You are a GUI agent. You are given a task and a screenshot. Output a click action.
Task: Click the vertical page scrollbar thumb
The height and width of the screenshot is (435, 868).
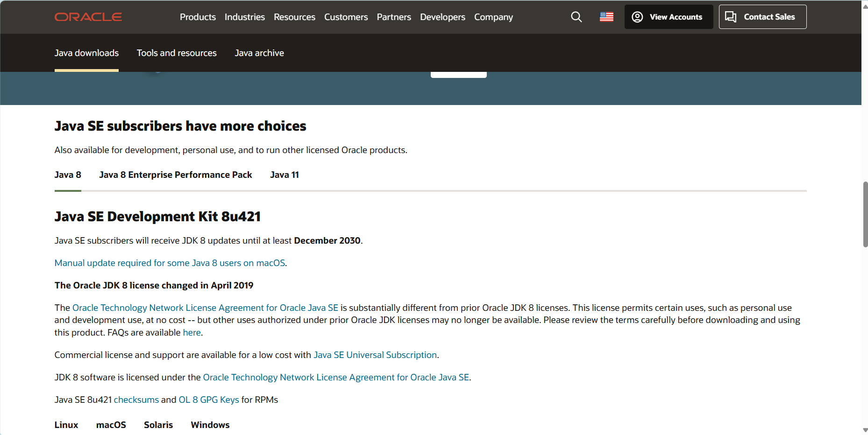865,215
